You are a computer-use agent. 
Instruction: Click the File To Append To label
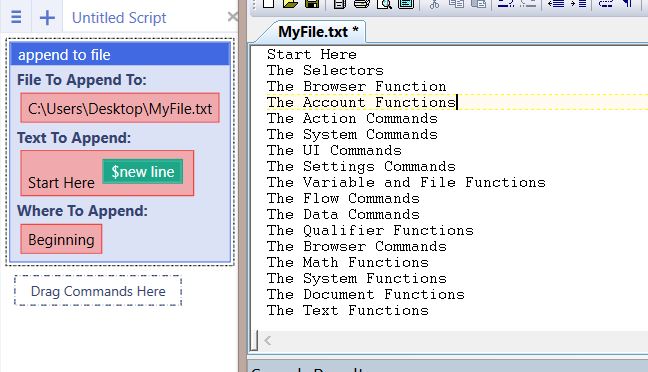click(x=82, y=80)
